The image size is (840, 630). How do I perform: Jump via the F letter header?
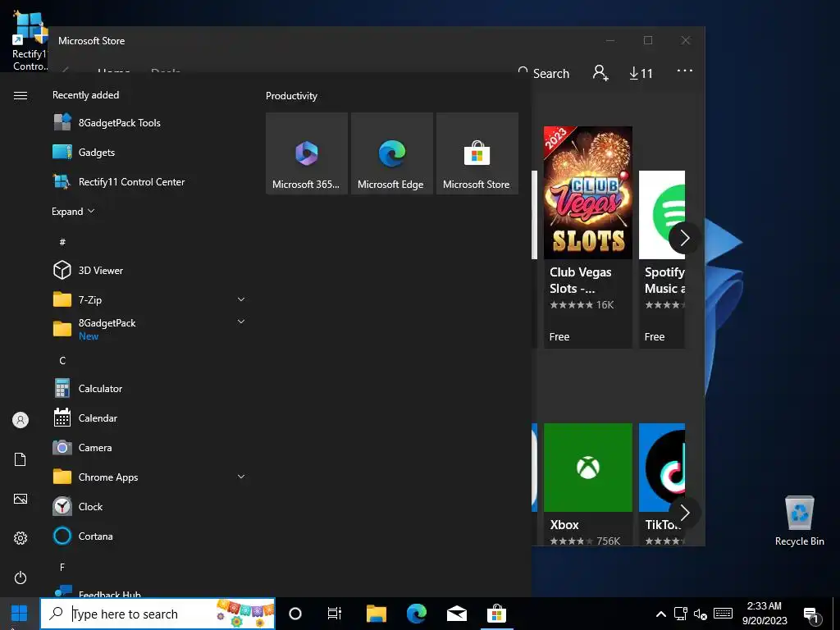(62, 567)
